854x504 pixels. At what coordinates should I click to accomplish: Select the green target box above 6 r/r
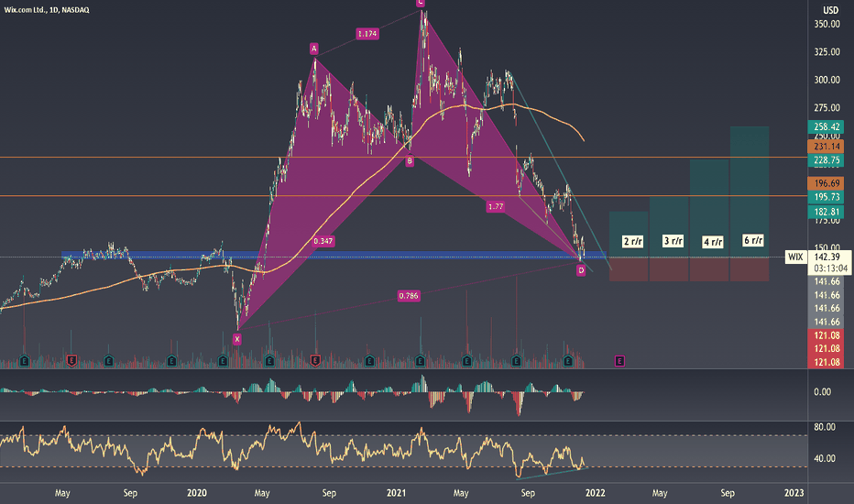(x=750, y=192)
